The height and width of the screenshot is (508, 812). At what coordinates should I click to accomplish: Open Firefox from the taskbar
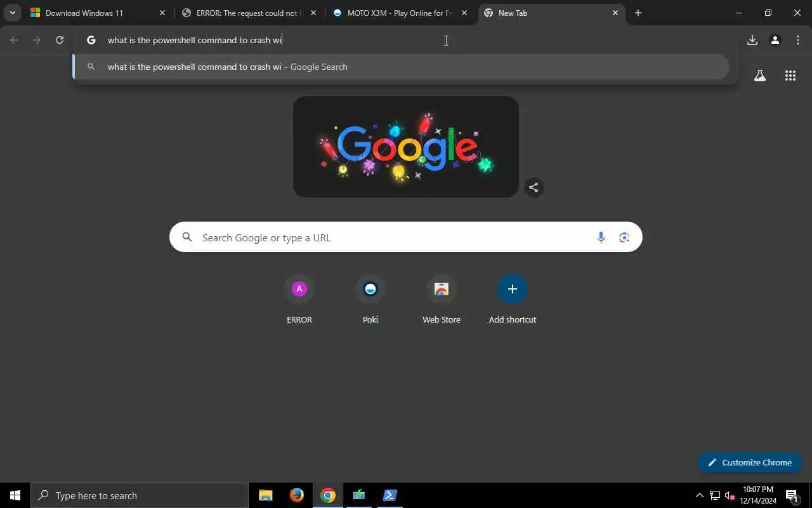tap(296, 495)
